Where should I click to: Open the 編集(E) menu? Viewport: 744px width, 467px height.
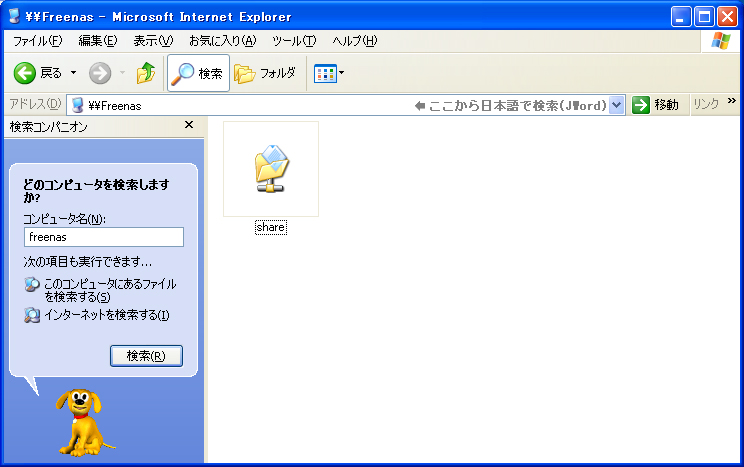coord(98,41)
